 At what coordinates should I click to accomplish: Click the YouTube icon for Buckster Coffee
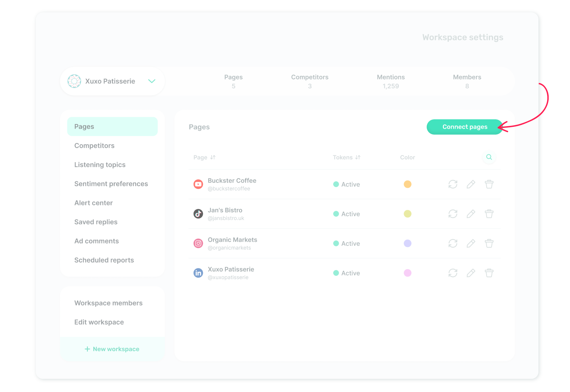click(198, 184)
